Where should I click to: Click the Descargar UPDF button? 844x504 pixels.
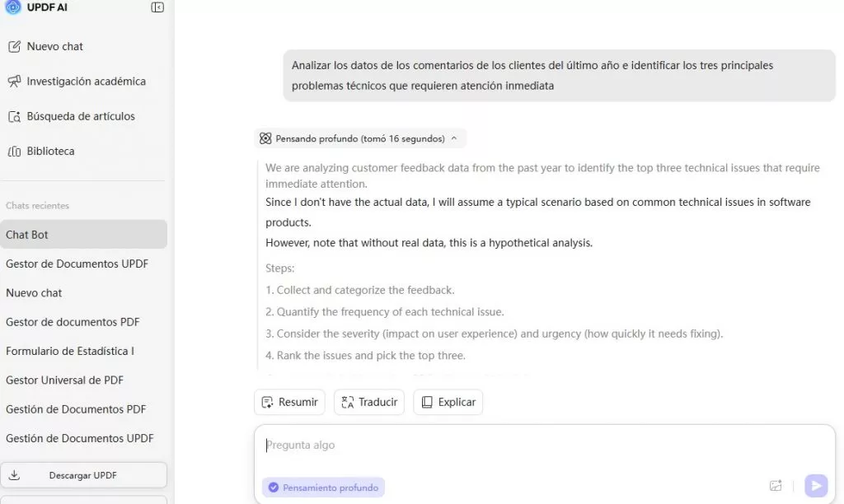click(x=83, y=475)
